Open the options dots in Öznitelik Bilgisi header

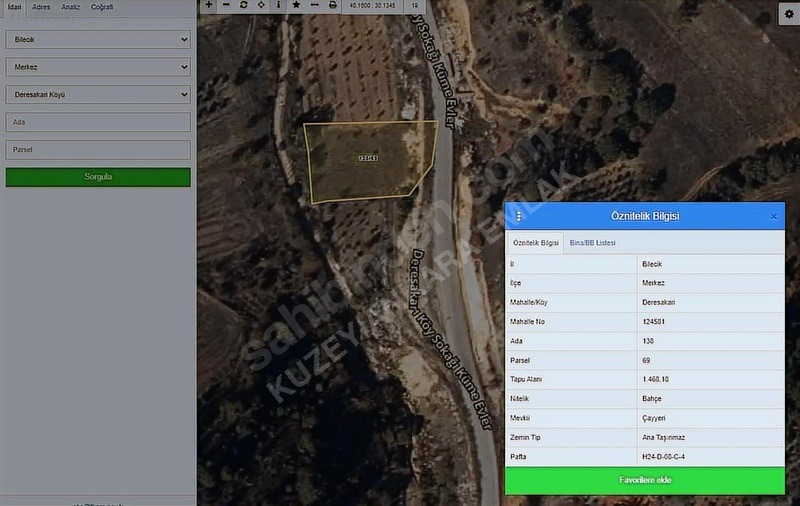pyautogui.click(x=518, y=216)
